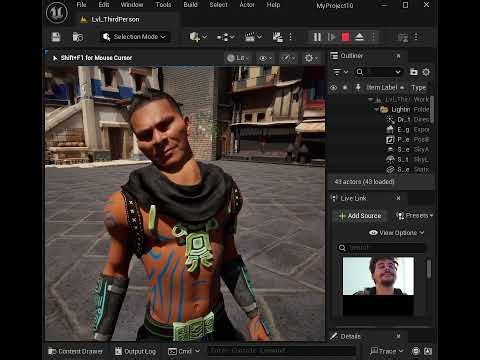
Task: Advance one frame with skip button
Action: pos(331,37)
